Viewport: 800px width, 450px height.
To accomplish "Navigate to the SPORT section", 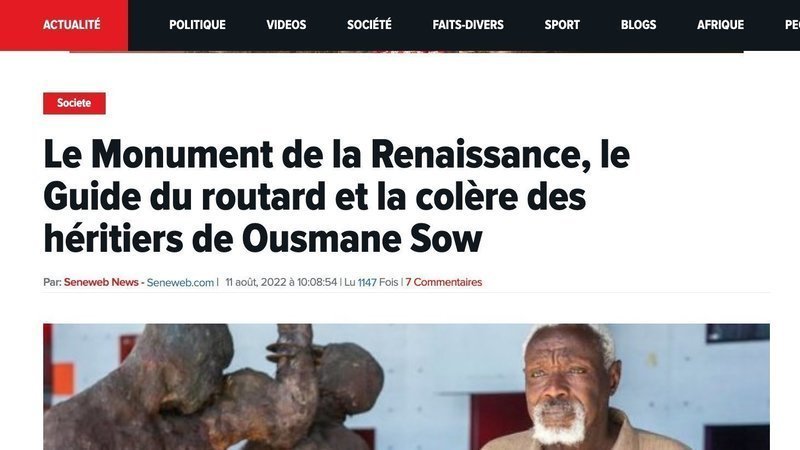I will pos(562,25).
